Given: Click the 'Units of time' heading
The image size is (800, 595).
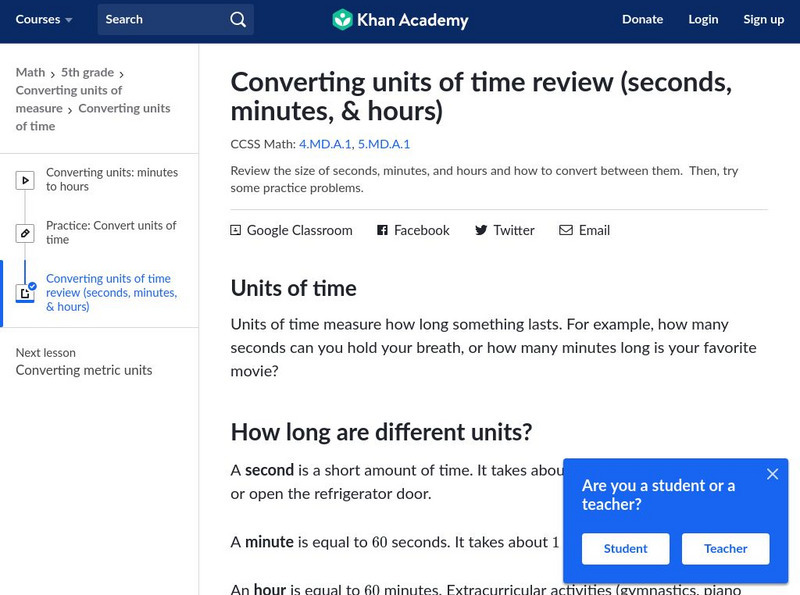Looking at the screenshot, I should coord(293,288).
